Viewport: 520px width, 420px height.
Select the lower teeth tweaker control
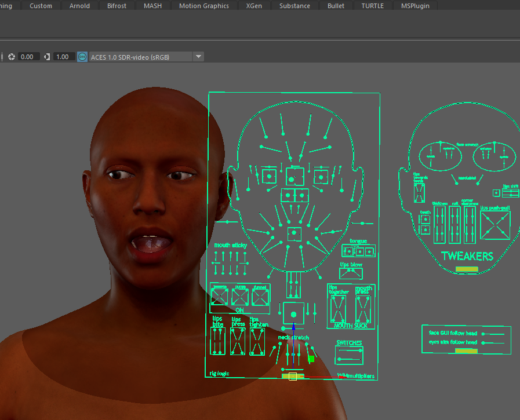pos(425,229)
